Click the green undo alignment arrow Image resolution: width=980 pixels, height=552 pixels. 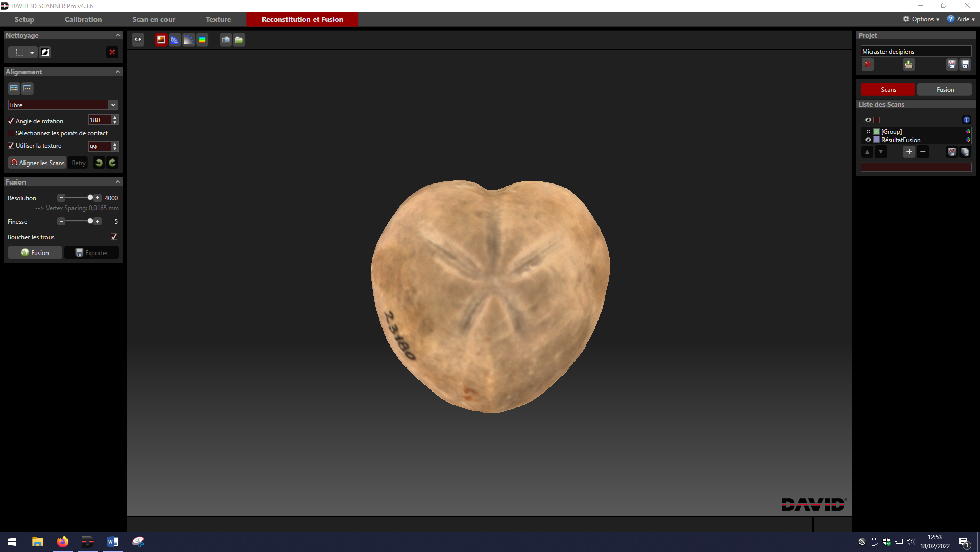click(99, 163)
